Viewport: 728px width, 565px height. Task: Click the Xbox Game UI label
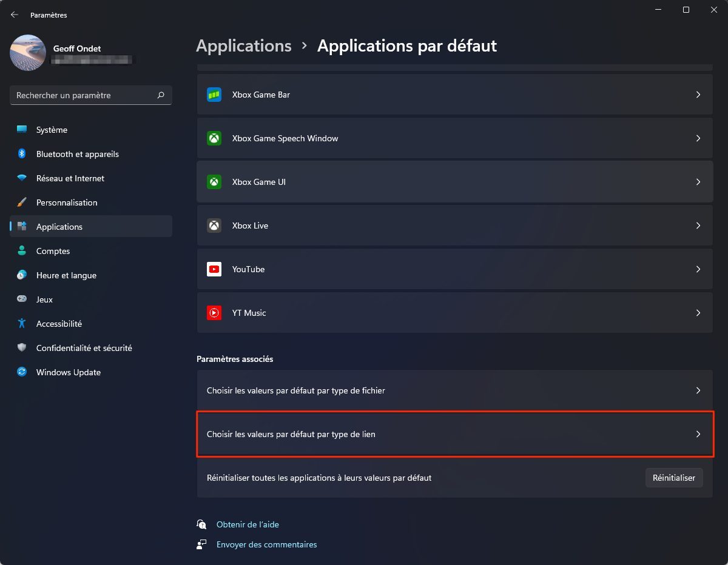259,182
